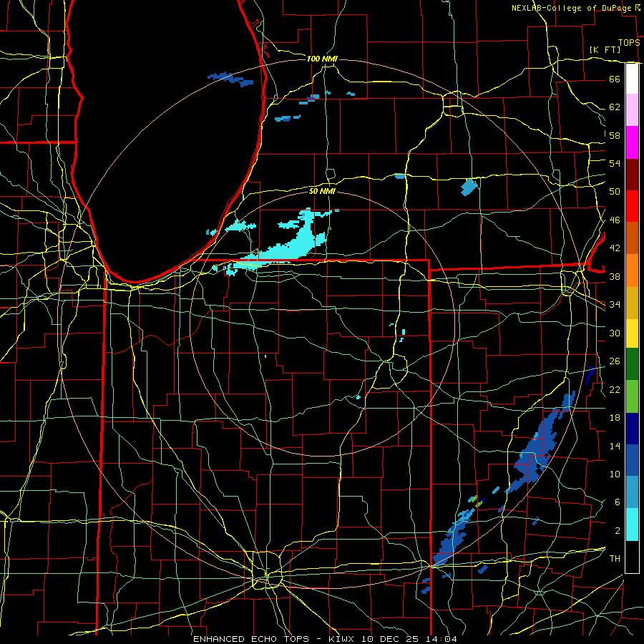The image size is (644, 644).
Task: Click the light pink legend color band
Action: 632,110
